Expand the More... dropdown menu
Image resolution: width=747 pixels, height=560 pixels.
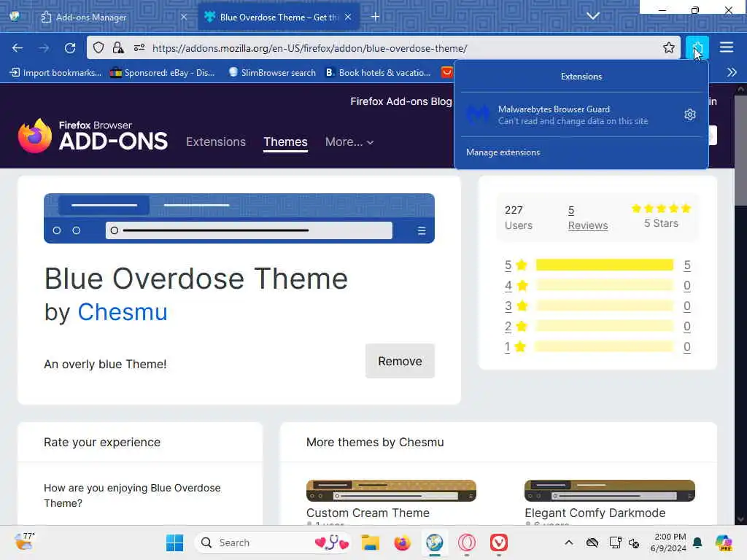pyautogui.click(x=349, y=142)
